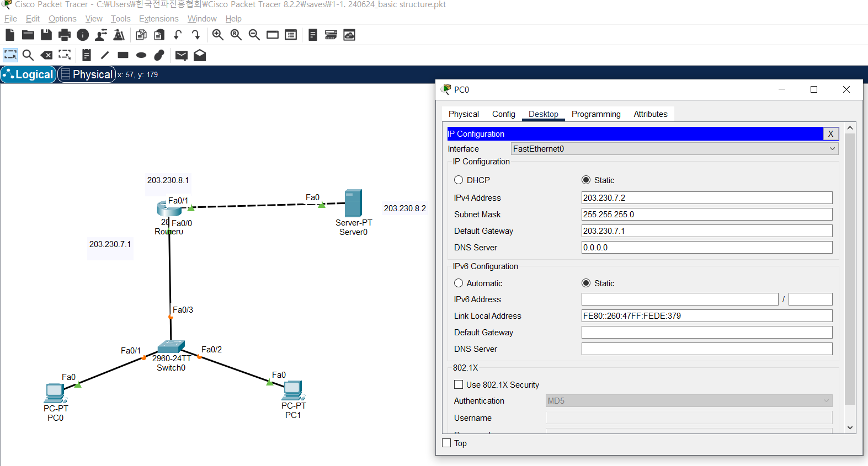Enable Use 802.1X Security checkbox
The width and height of the screenshot is (868, 466).
(459, 384)
